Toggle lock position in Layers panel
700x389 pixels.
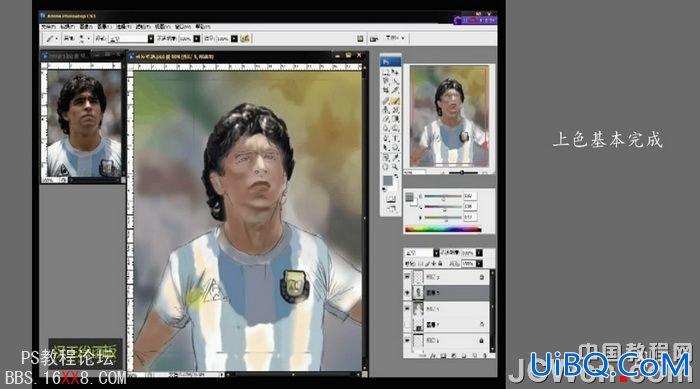click(434, 263)
